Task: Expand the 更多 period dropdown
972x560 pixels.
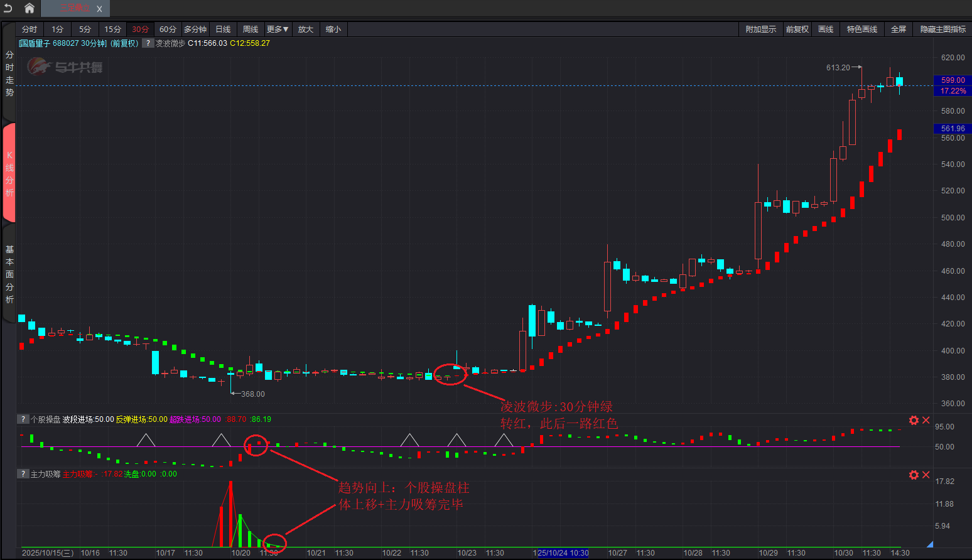Action: (277, 30)
